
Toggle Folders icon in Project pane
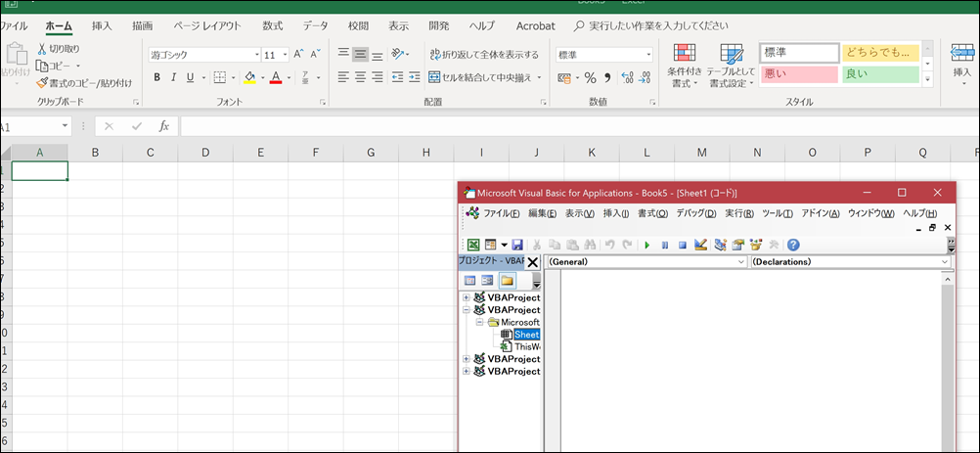coord(507,281)
